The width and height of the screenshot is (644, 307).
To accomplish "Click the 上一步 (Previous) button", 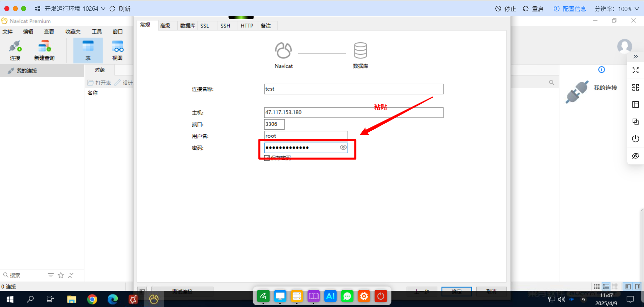I will pos(422,292).
